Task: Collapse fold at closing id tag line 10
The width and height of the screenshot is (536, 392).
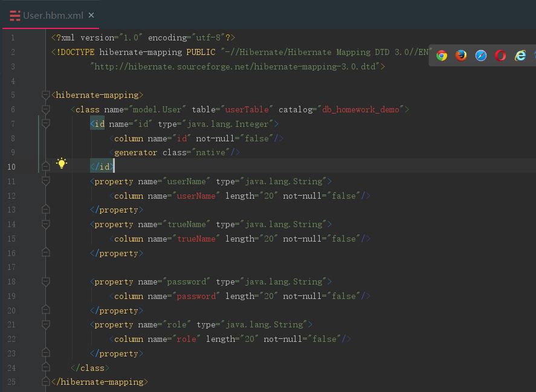Action: 45,167
